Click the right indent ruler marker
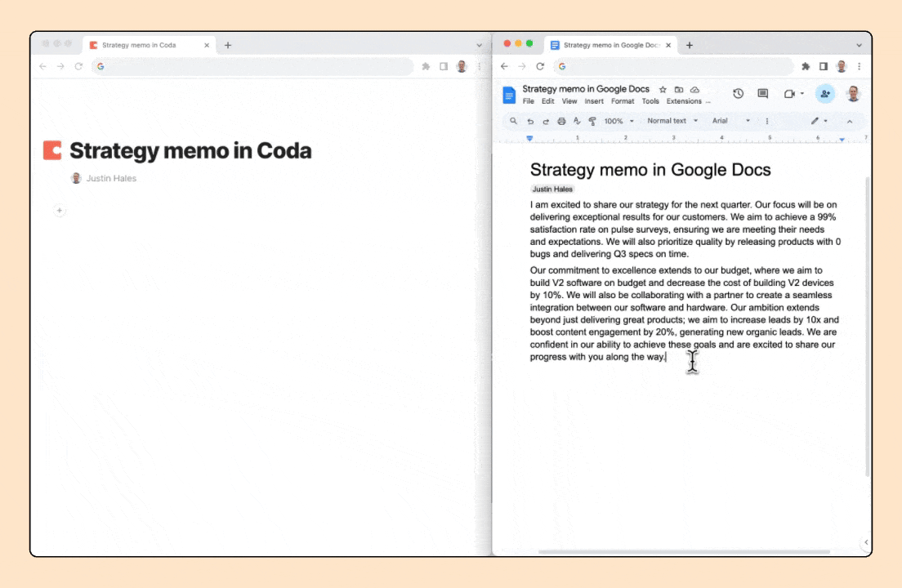Image resolution: width=902 pixels, height=588 pixels. point(842,139)
